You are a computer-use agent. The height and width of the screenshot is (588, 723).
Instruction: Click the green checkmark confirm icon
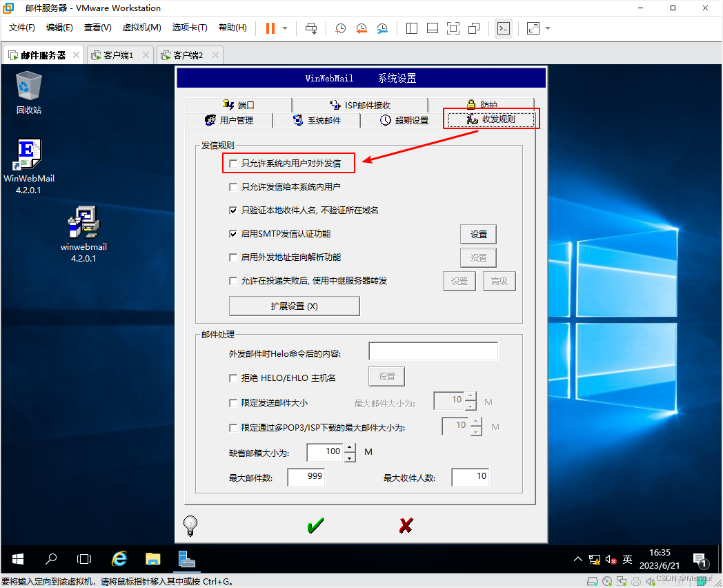click(315, 525)
